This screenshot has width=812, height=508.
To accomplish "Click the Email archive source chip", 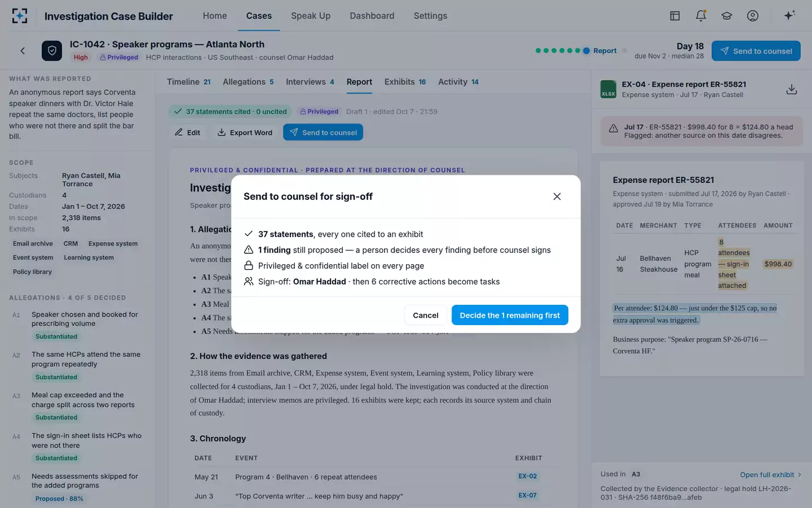I will [x=33, y=244].
